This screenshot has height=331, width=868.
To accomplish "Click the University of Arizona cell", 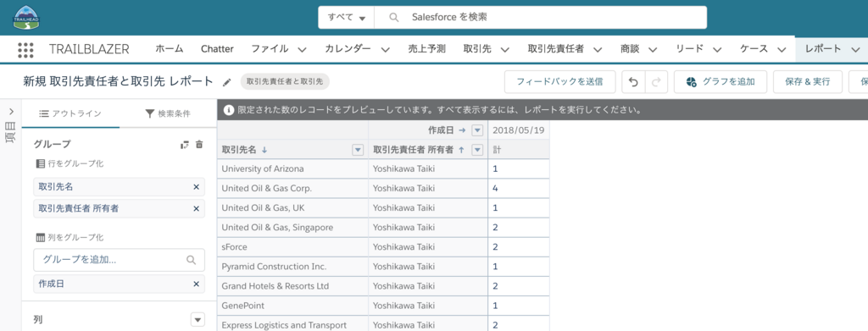I will [x=292, y=168].
